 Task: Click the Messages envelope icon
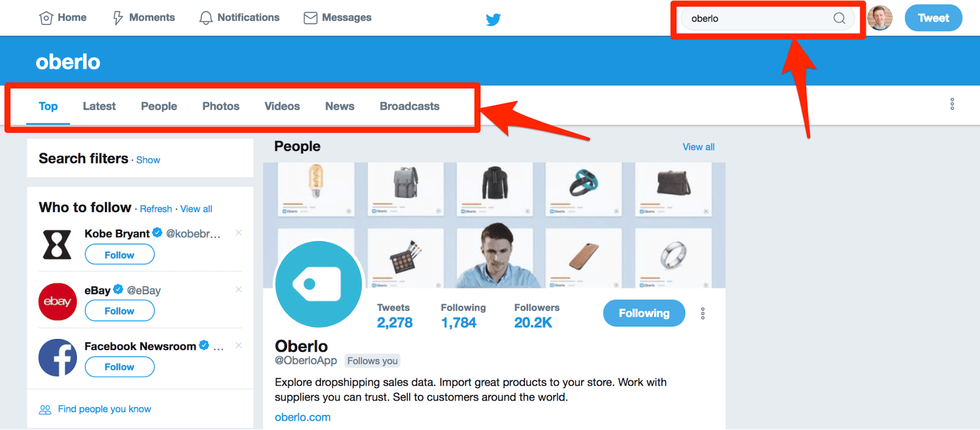[x=310, y=18]
